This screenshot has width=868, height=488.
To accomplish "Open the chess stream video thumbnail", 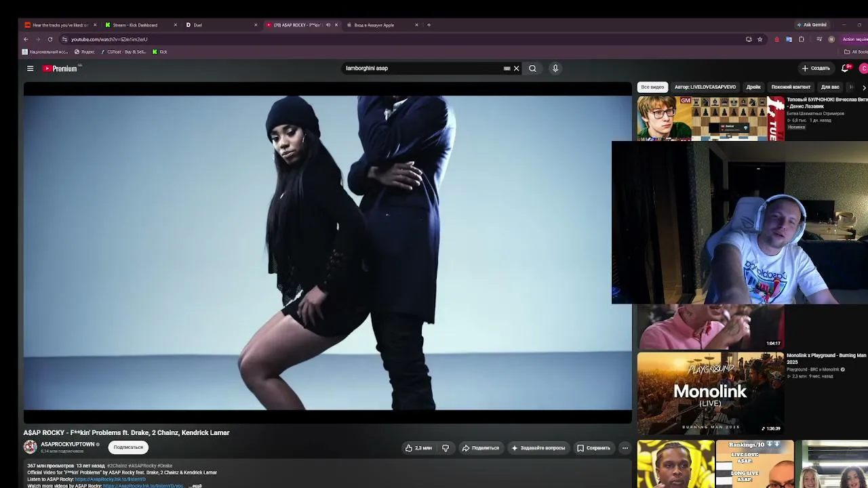I will point(711,119).
